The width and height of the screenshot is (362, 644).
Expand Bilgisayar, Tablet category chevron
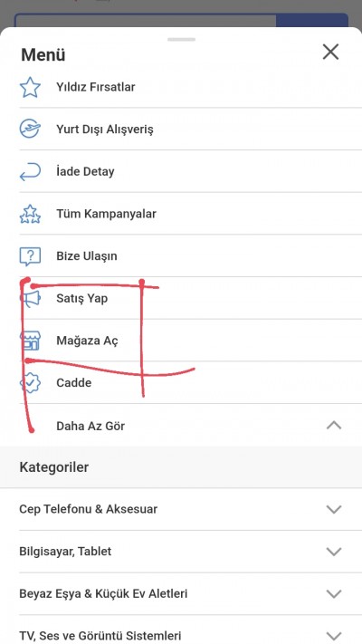[334, 552]
